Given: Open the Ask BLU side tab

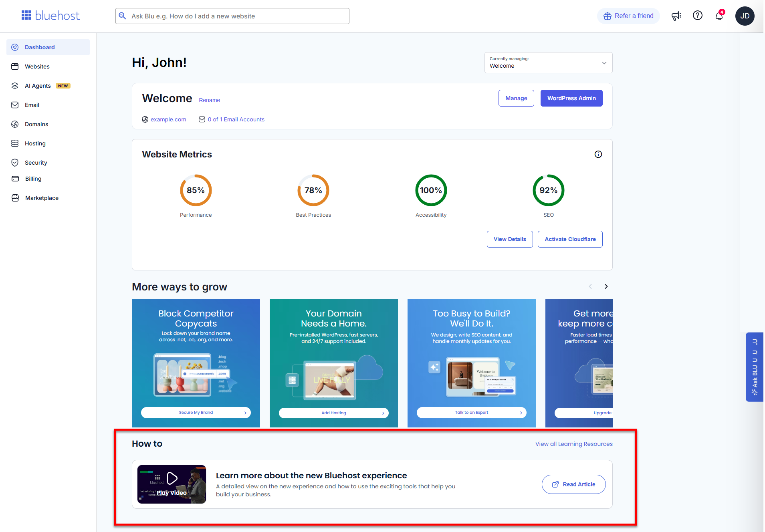Looking at the screenshot, I should coord(755,367).
